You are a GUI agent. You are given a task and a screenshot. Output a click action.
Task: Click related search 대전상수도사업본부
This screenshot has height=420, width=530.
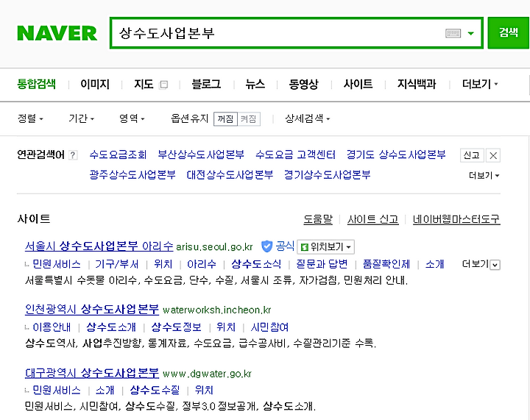(x=230, y=175)
